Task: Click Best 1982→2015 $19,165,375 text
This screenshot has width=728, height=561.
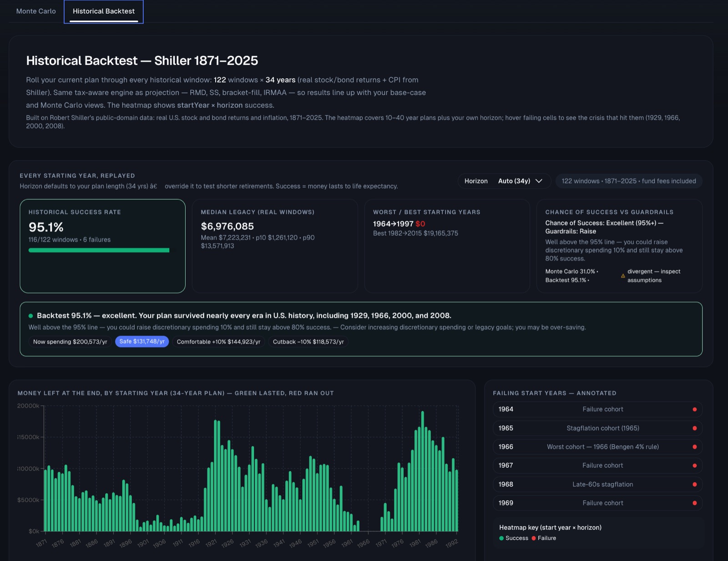Action: pyautogui.click(x=415, y=233)
